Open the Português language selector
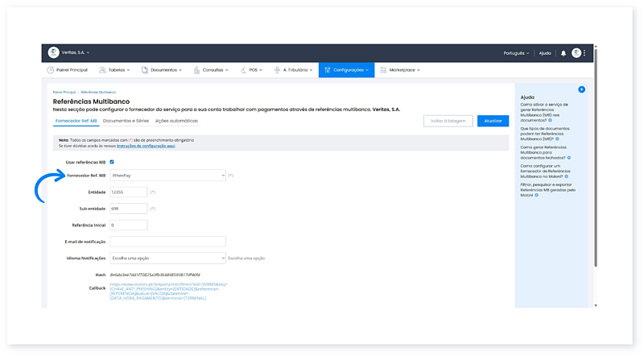 click(516, 53)
